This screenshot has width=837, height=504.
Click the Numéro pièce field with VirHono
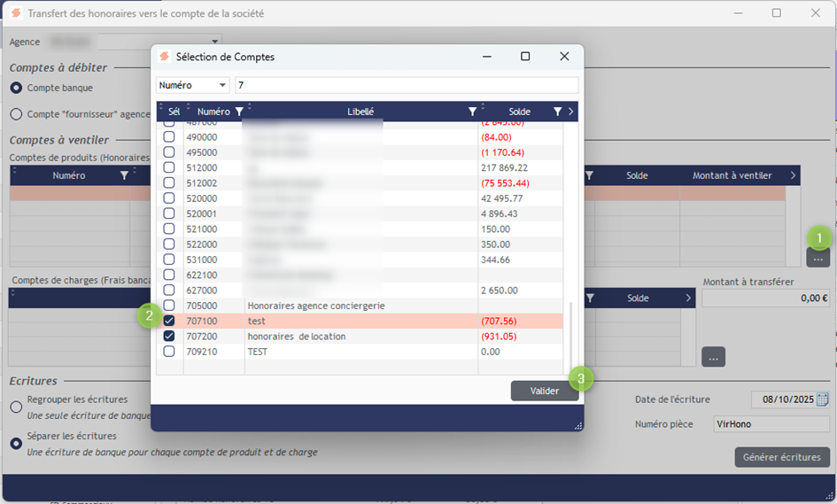click(x=770, y=424)
